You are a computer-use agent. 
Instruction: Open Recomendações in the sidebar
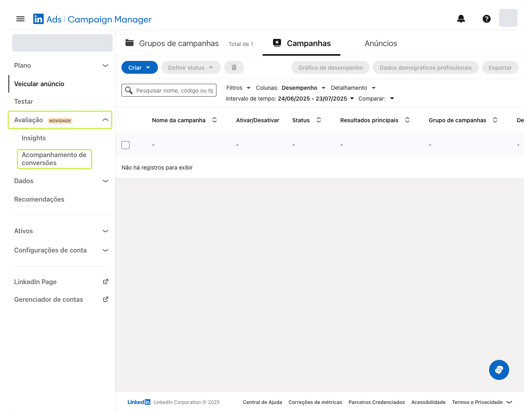tap(39, 199)
